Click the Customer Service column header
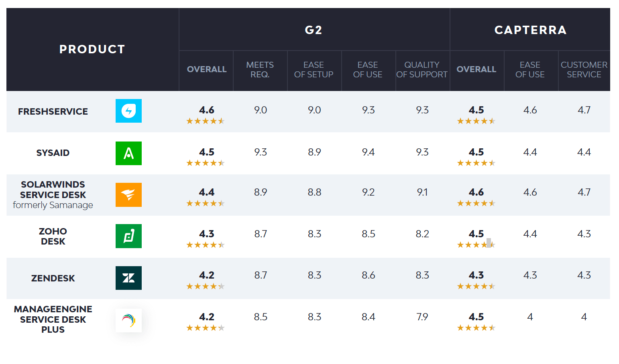The width and height of the screenshot is (619, 364). pos(584,70)
